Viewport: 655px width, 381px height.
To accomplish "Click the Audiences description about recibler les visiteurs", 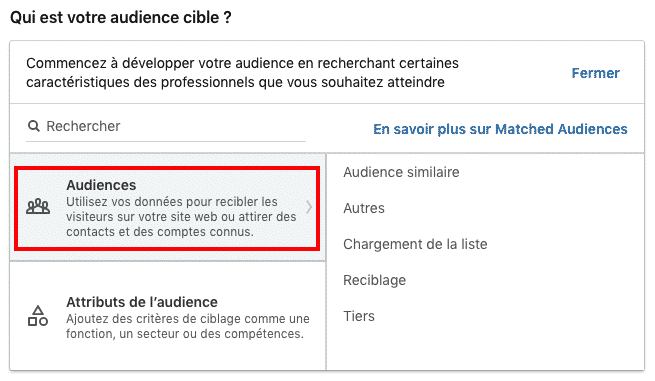I will pyautogui.click(x=181, y=217).
